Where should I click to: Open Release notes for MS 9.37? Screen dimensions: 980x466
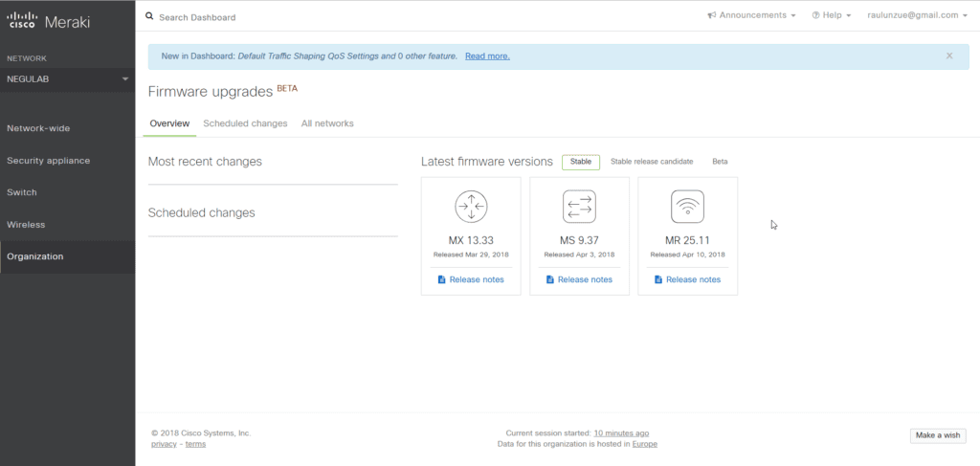point(585,279)
